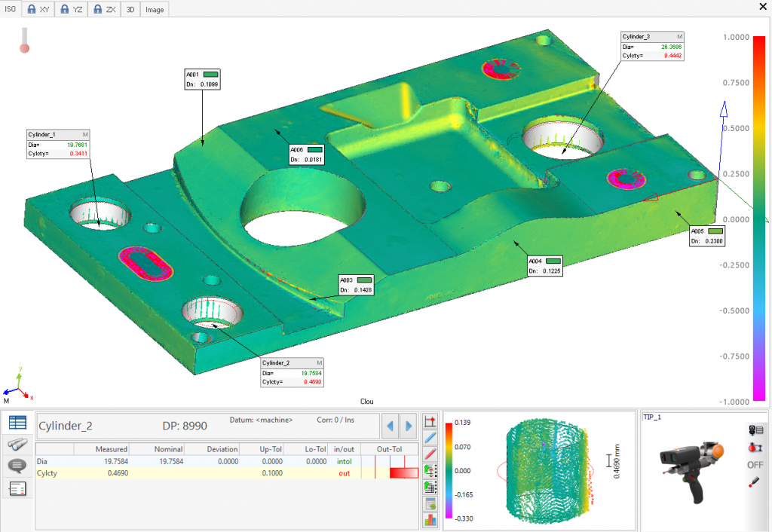This screenshot has width=772, height=532.
Task: Click the export report pages icon
Action: click(x=430, y=486)
